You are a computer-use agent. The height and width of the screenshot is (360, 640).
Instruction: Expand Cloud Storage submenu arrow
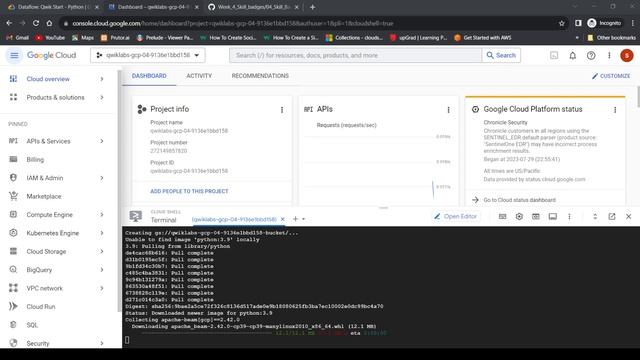point(102,251)
